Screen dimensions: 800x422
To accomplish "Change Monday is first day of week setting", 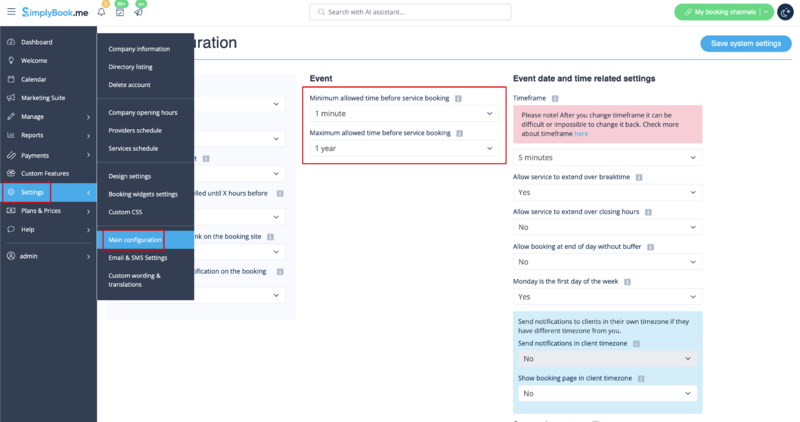I will 607,297.
